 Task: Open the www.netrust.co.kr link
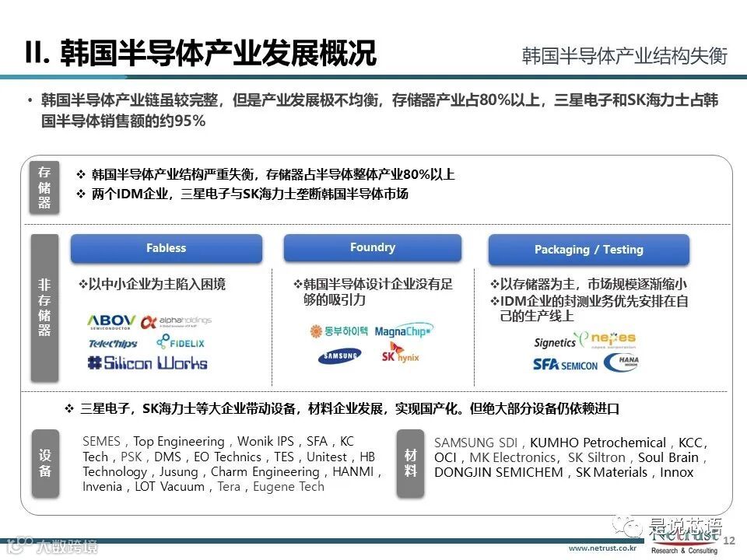[602, 548]
